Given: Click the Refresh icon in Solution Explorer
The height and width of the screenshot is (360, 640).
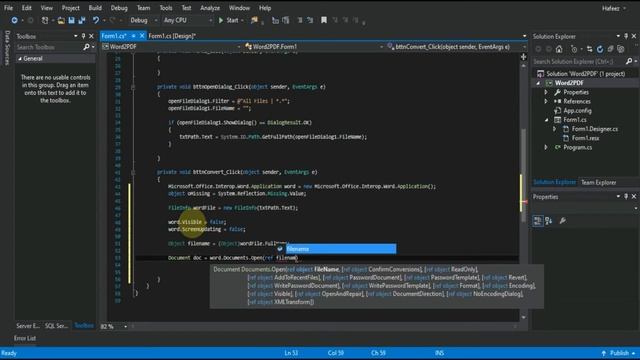Looking at the screenshot, I should click(600, 49).
